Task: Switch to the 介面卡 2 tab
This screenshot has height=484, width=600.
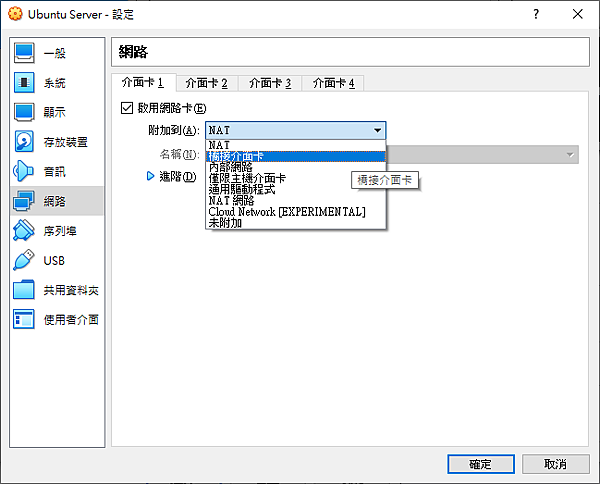Action: tap(207, 83)
